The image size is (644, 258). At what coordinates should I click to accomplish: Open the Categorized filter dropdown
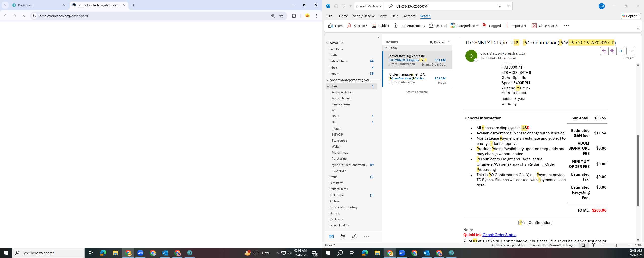(x=464, y=26)
